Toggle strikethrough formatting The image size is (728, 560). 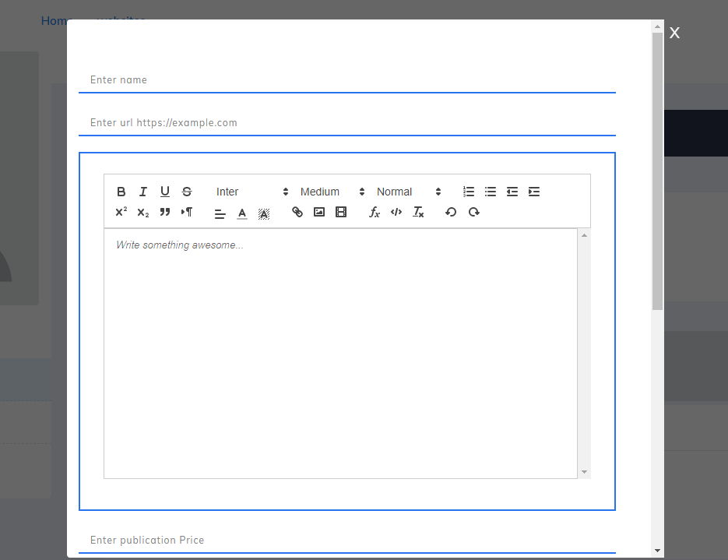[187, 191]
